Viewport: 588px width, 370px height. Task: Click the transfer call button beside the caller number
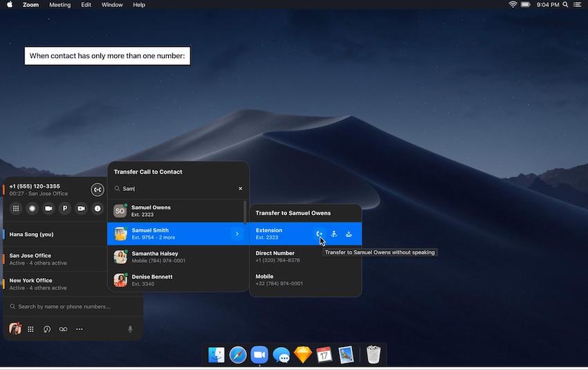98,189
